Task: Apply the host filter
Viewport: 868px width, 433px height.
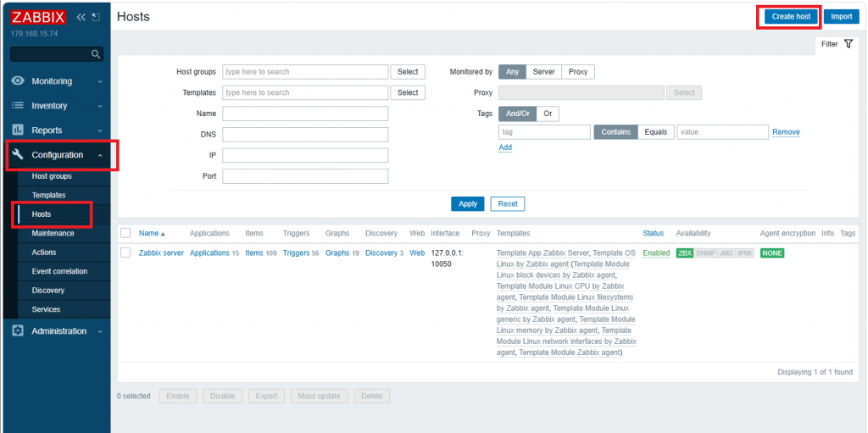Action: (x=468, y=203)
